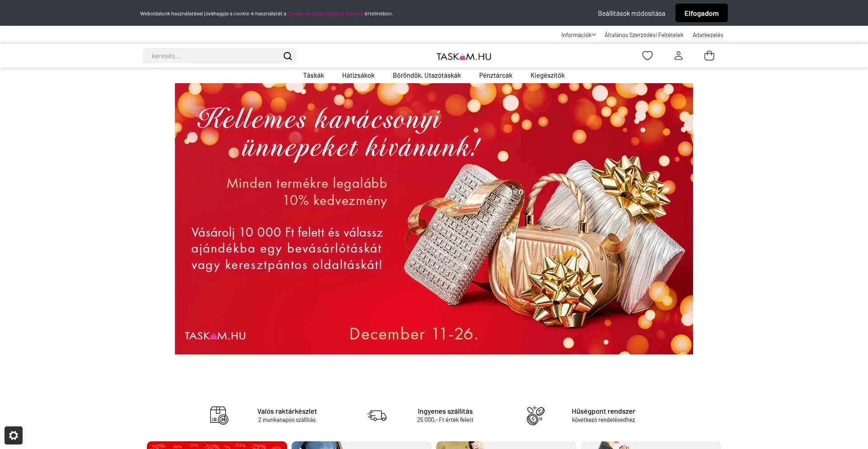Focus the keresés search field
Screen dimensions: 868x449
(212, 56)
